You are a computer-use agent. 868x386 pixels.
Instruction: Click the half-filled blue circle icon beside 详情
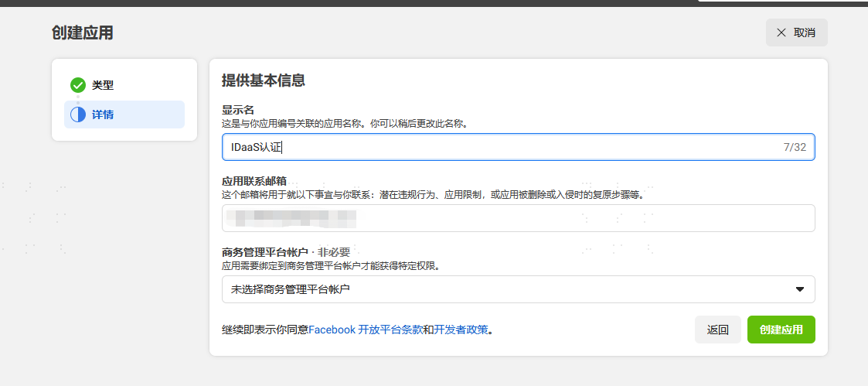coord(78,114)
